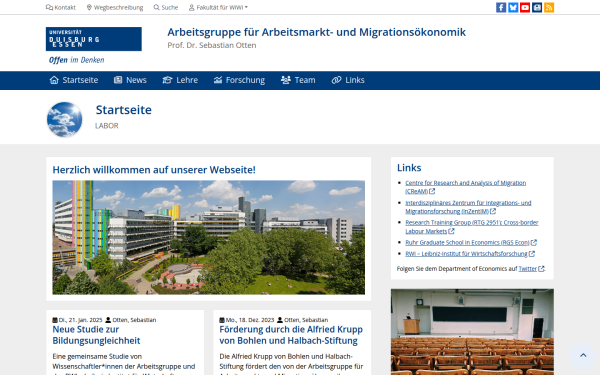This screenshot has height=375, width=600.
Task: Click the people icon next to Team
Action: [286, 80]
